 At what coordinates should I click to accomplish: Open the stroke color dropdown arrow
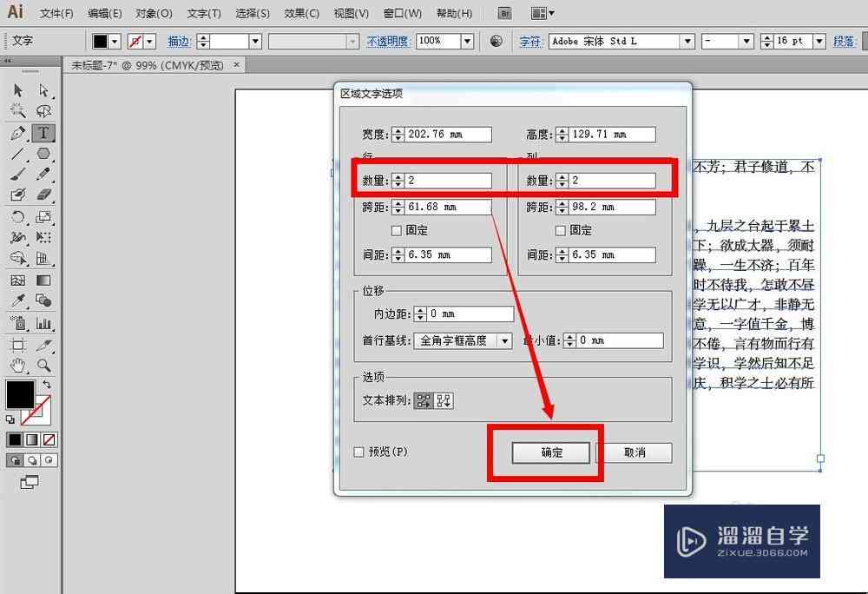click(149, 41)
